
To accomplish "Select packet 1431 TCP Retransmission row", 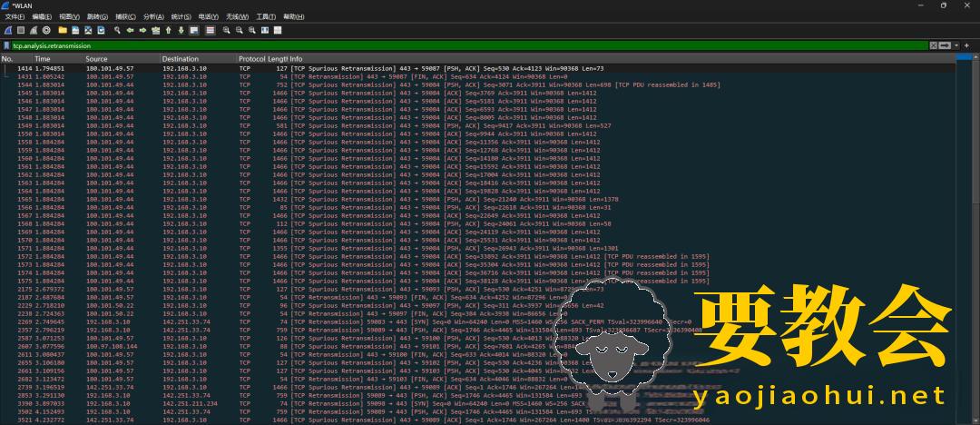I will click(x=478, y=76).
